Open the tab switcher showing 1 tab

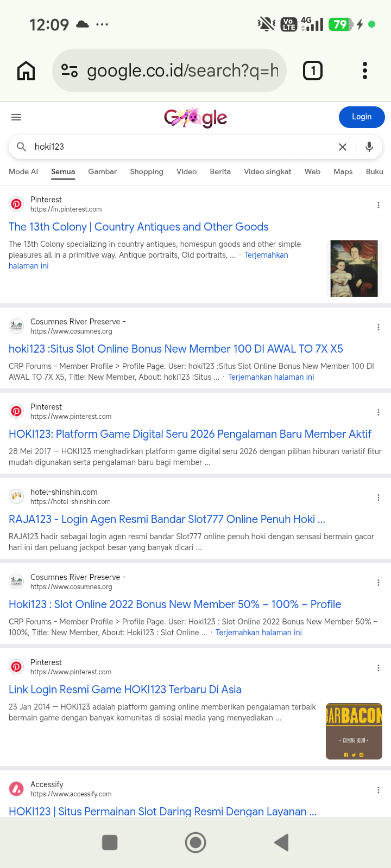[313, 71]
